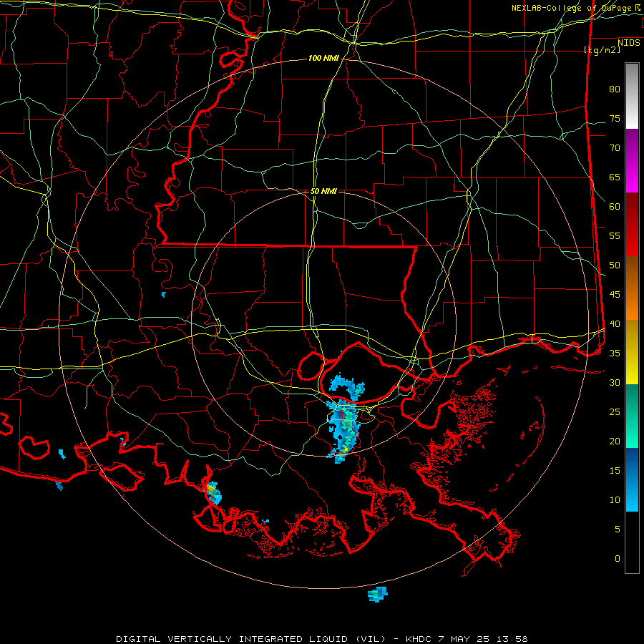Click the scale value 25
This screenshot has height=644, width=644.
(615, 412)
